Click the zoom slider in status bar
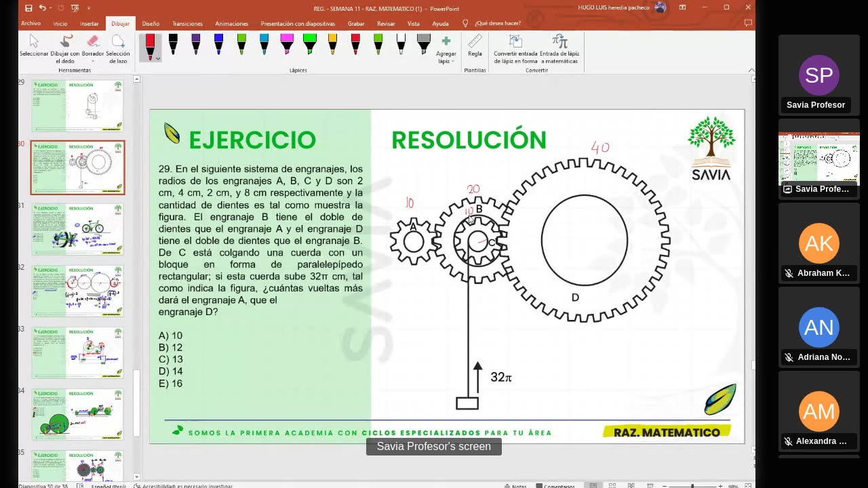Image resolution: width=868 pixels, height=488 pixels. [692, 485]
